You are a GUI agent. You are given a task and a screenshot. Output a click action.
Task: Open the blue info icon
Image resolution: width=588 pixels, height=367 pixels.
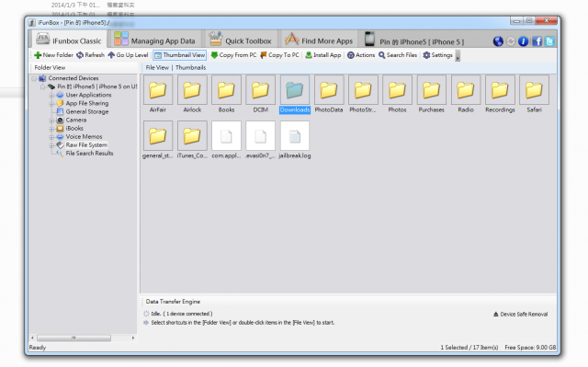tap(523, 41)
